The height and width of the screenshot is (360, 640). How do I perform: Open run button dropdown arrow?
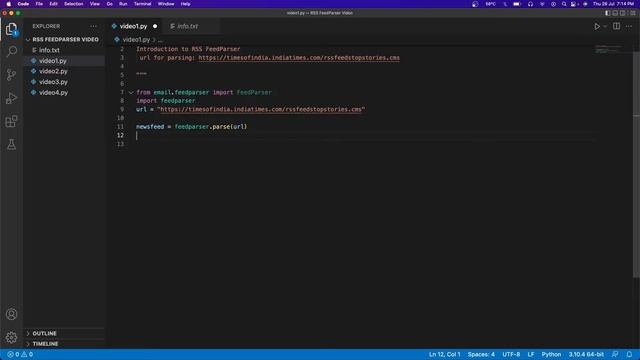coord(605,26)
